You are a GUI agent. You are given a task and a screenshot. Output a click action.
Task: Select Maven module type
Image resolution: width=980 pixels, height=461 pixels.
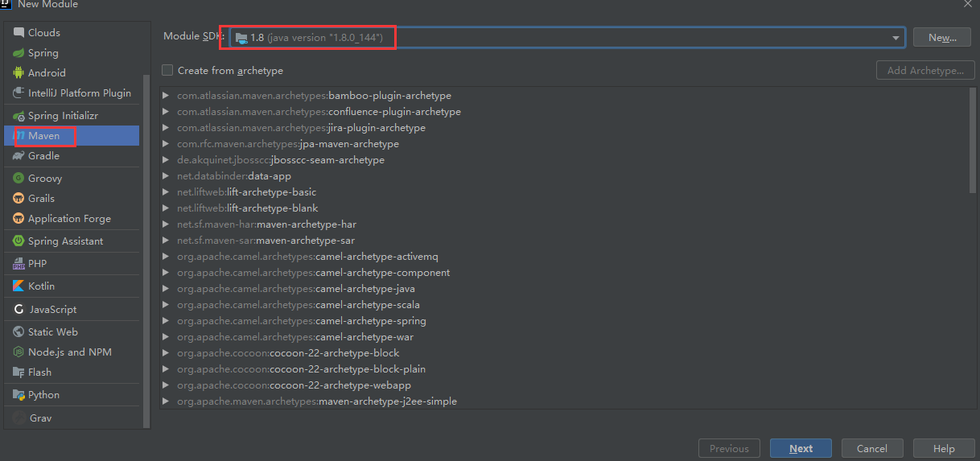tap(72, 136)
